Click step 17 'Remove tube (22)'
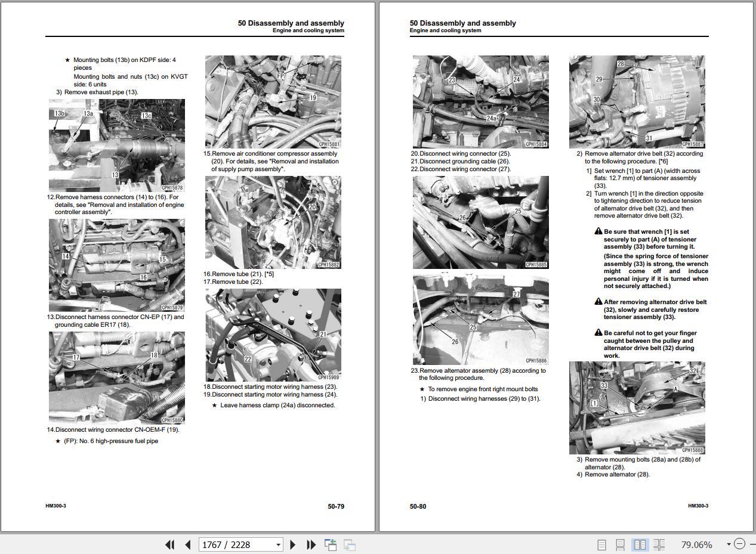Screen dimensions: 756x554 coord(233,281)
